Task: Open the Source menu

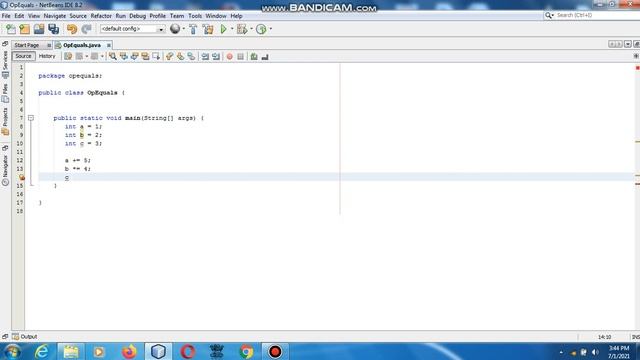Action: [78, 16]
